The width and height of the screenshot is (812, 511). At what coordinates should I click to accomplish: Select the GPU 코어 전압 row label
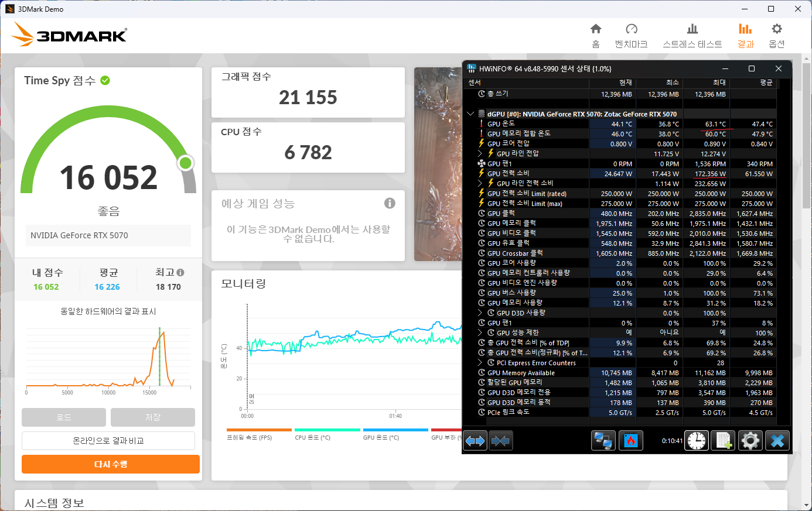tap(509, 143)
